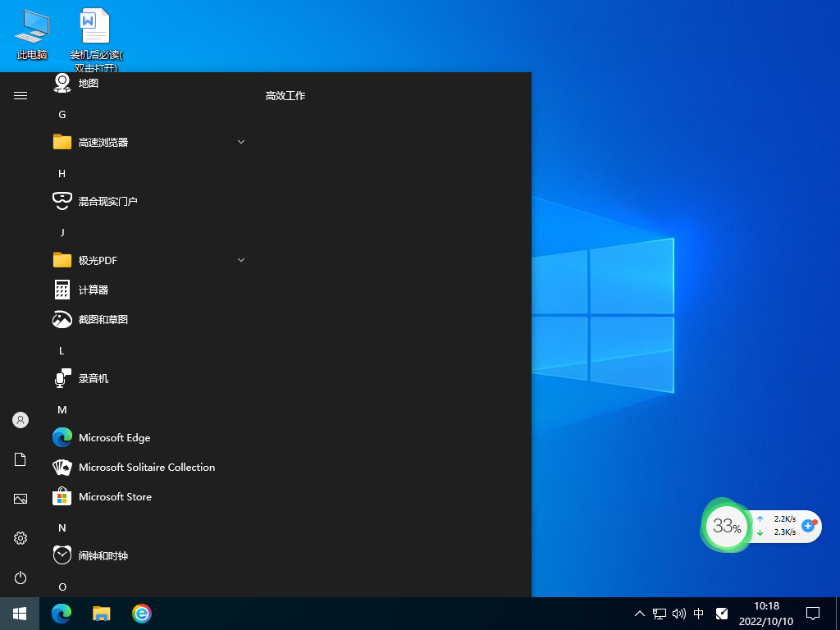The width and height of the screenshot is (840, 630).
Task: Launch 混合现实门户 (Mixed Reality Portal)
Action: click(107, 201)
